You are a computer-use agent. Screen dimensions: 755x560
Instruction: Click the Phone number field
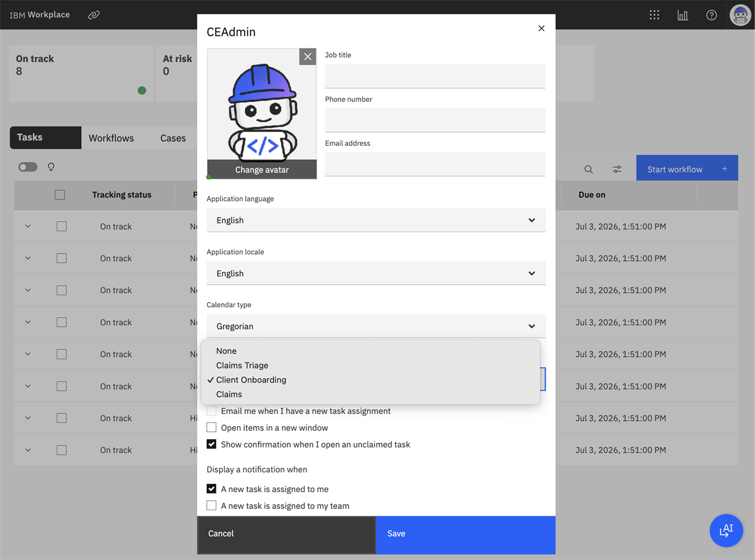tap(435, 120)
